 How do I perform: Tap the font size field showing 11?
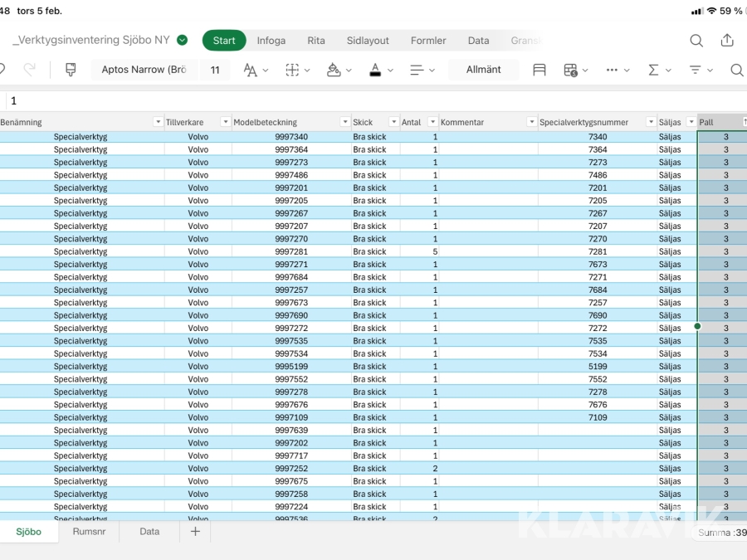point(215,70)
